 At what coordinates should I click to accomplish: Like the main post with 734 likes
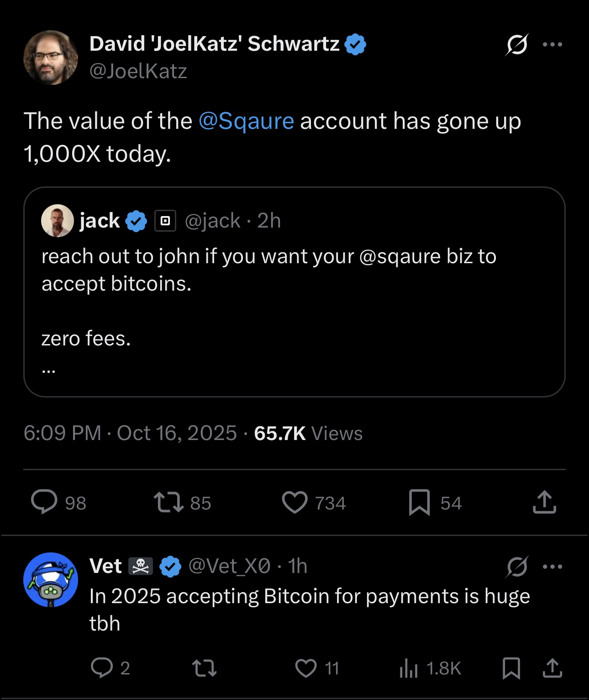295,502
